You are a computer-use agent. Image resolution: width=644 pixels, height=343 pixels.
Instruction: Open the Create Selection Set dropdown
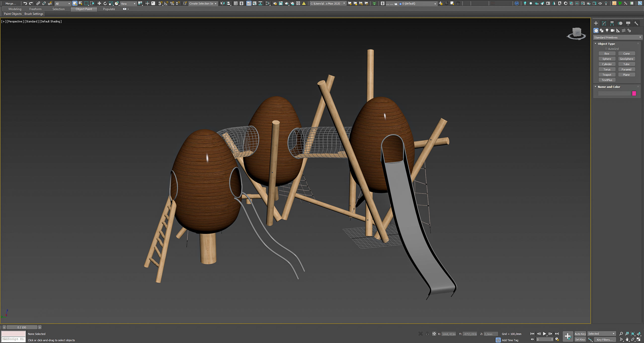[203, 4]
